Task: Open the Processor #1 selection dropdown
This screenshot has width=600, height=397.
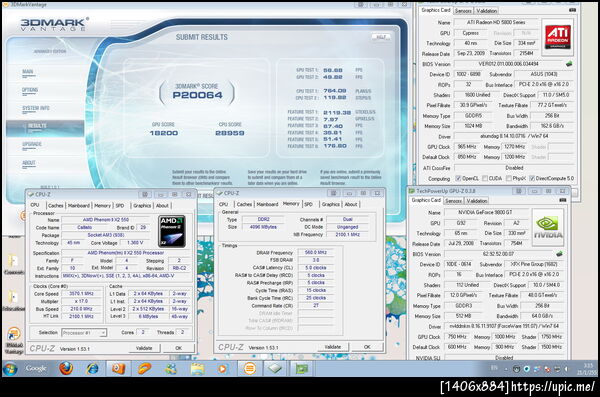Action: [x=84, y=333]
